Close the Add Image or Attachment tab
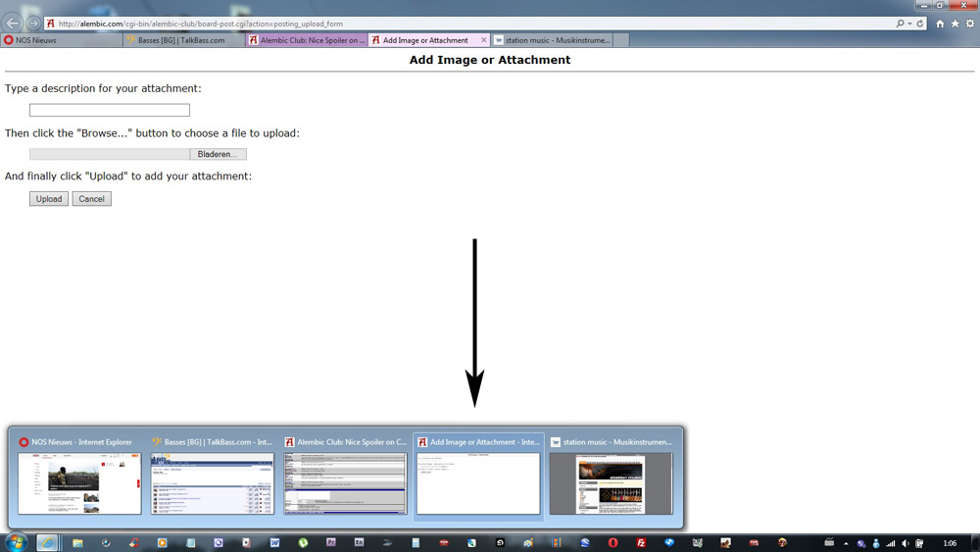 (x=483, y=40)
